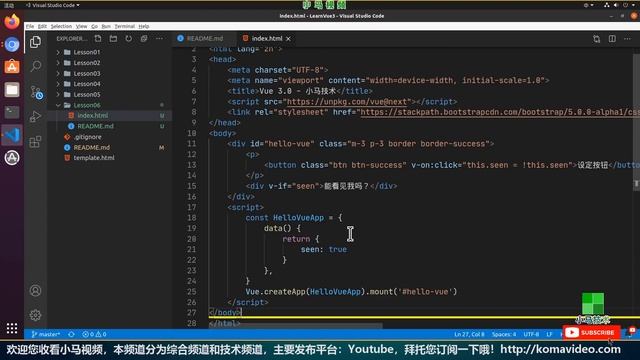
Task: Open the File menu
Action: (x=30, y=26)
